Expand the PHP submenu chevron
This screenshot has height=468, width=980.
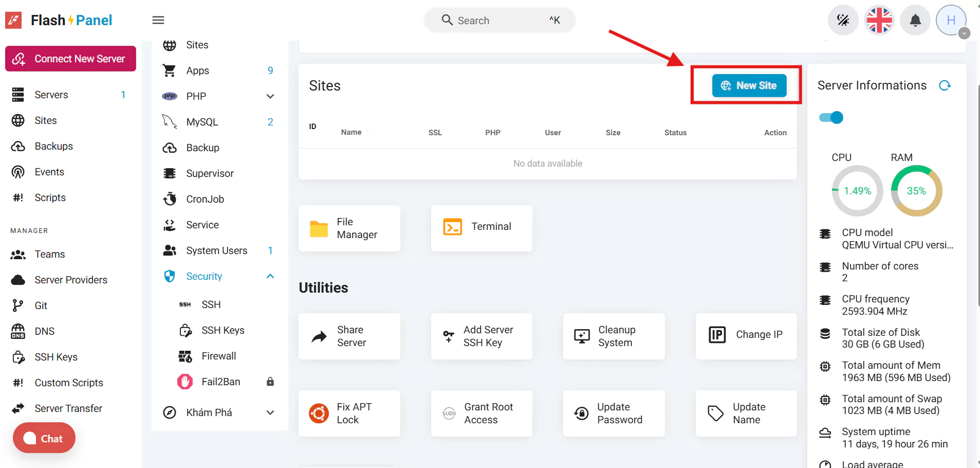coord(270,96)
